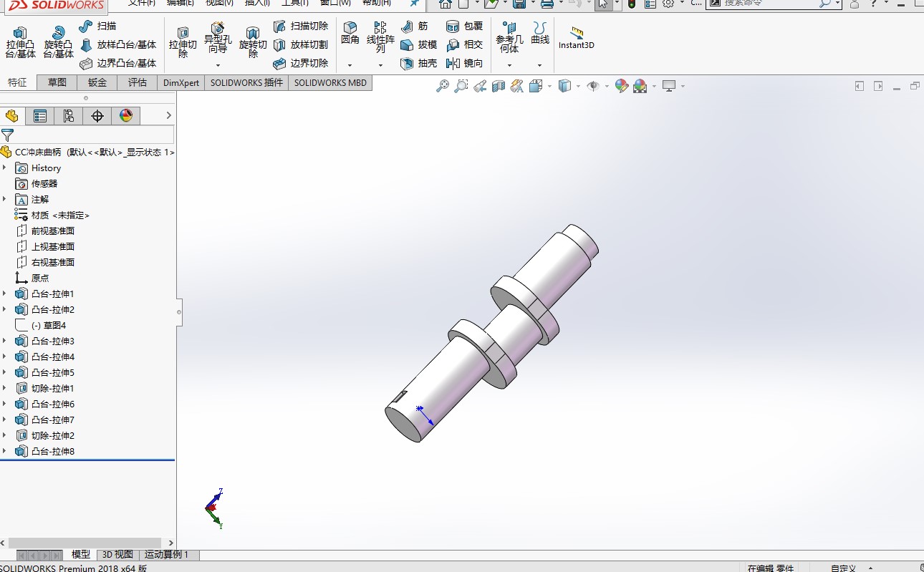Choose Boundary Boss/Base (边界凸台/基体)
Screen dimensions: 924x572
pos(117,63)
